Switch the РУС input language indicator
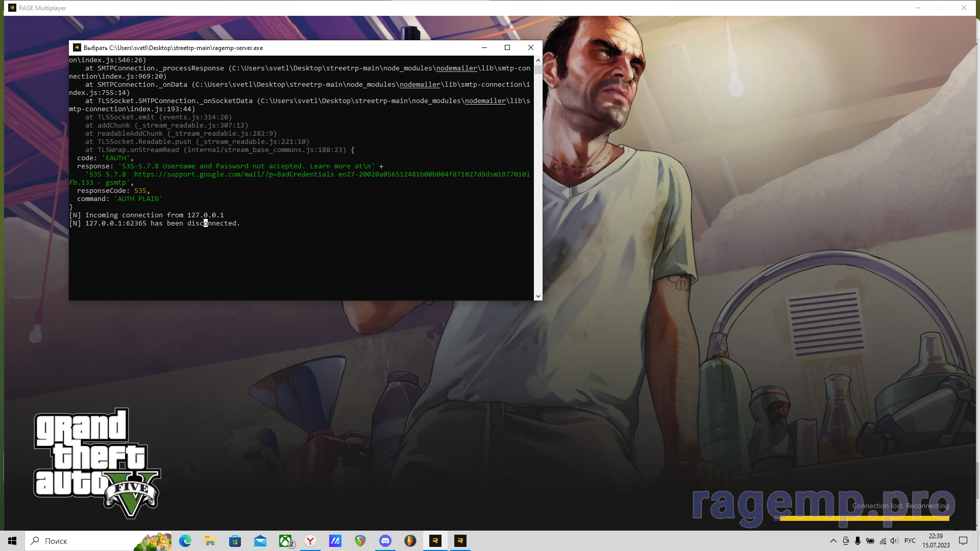This screenshot has height=551, width=980. [x=910, y=541]
